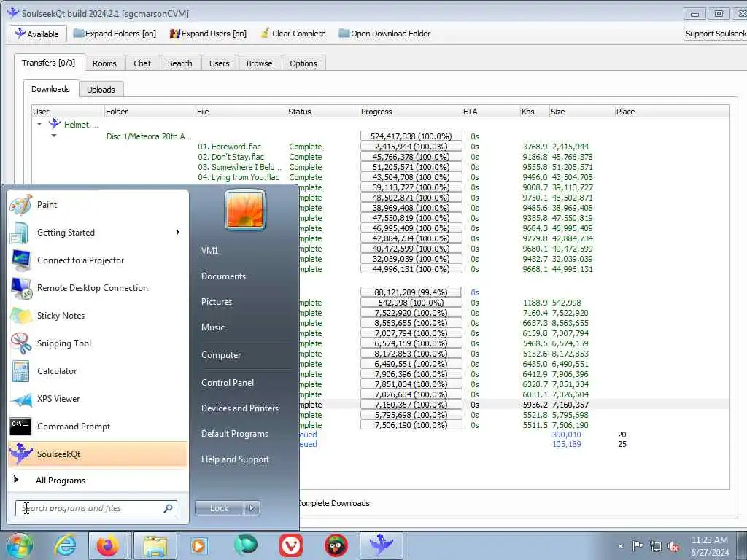Click the 88,121,209 (99.4%) progress bar
This screenshot has width=747, height=560.
click(x=411, y=292)
